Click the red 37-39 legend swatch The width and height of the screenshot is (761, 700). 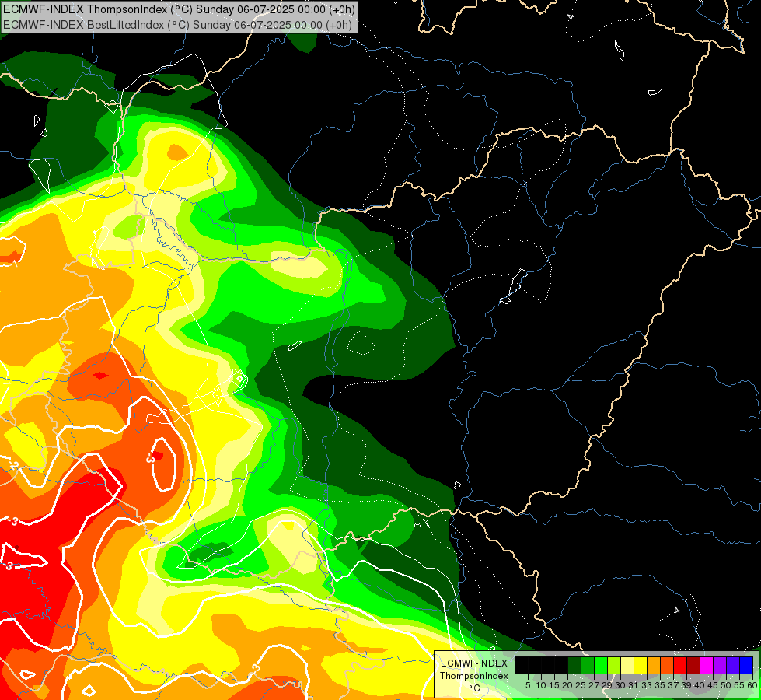pyautogui.click(x=680, y=665)
